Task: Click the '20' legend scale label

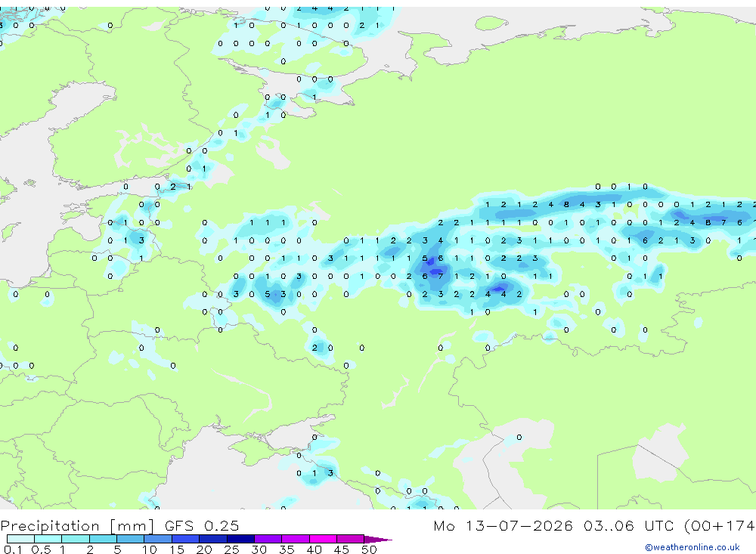Action: pyautogui.click(x=204, y=549)
